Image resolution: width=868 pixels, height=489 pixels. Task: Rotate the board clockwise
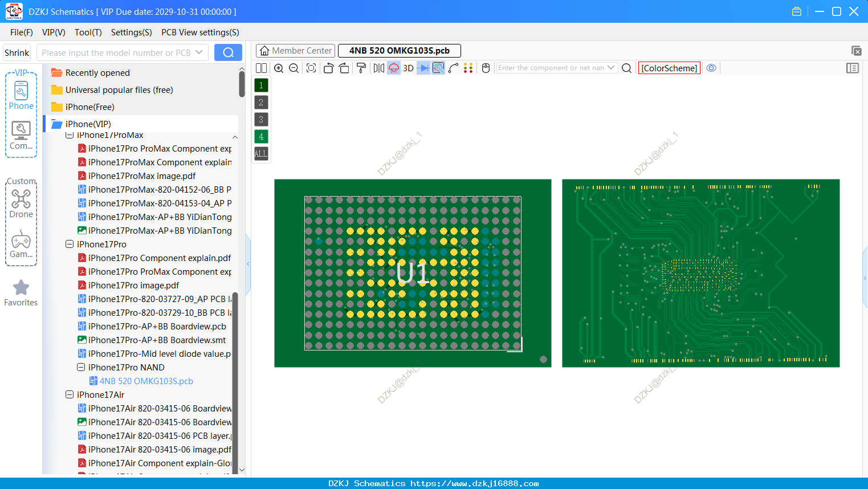point(344,68)
